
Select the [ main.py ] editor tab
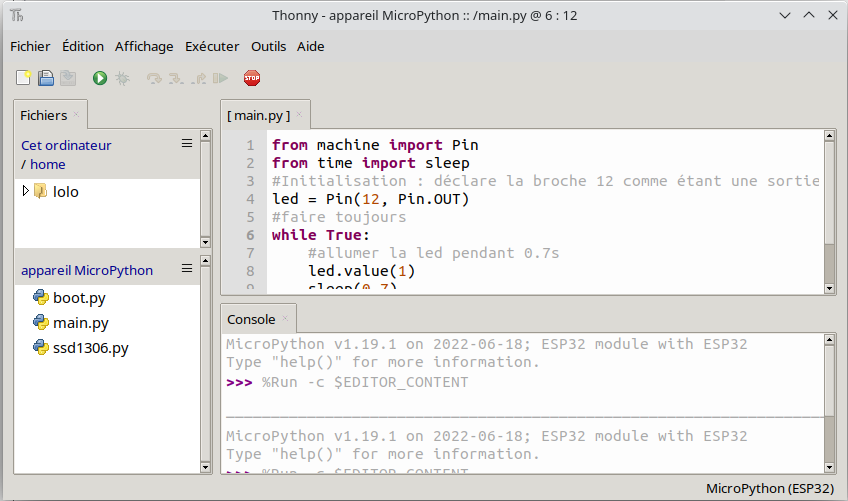click(259, 115)
